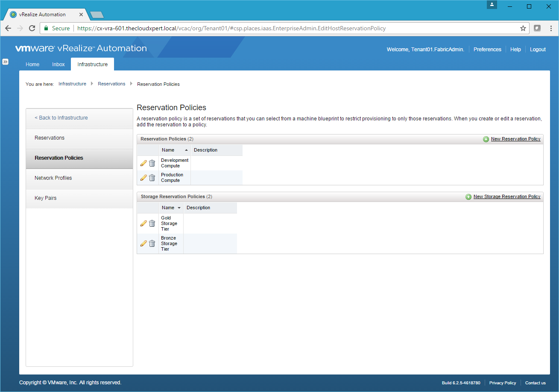The image size is (559, 392).
Task: Reload the page in the browser
Action: 32,28
